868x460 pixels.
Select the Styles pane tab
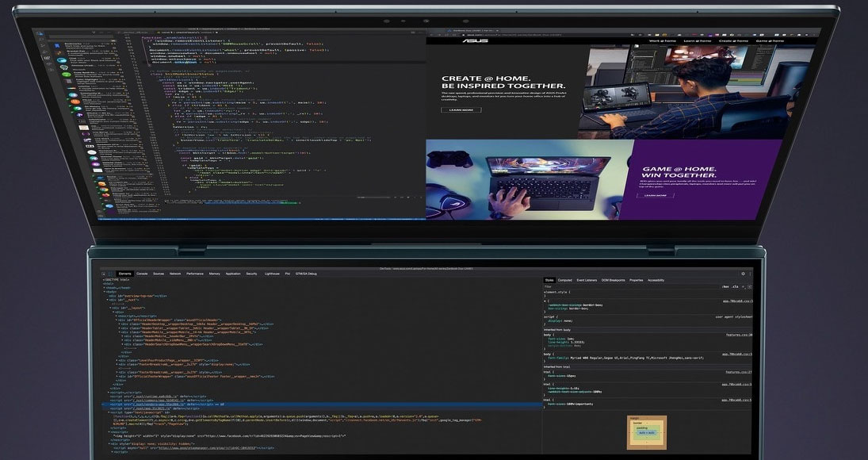(549, 280)
